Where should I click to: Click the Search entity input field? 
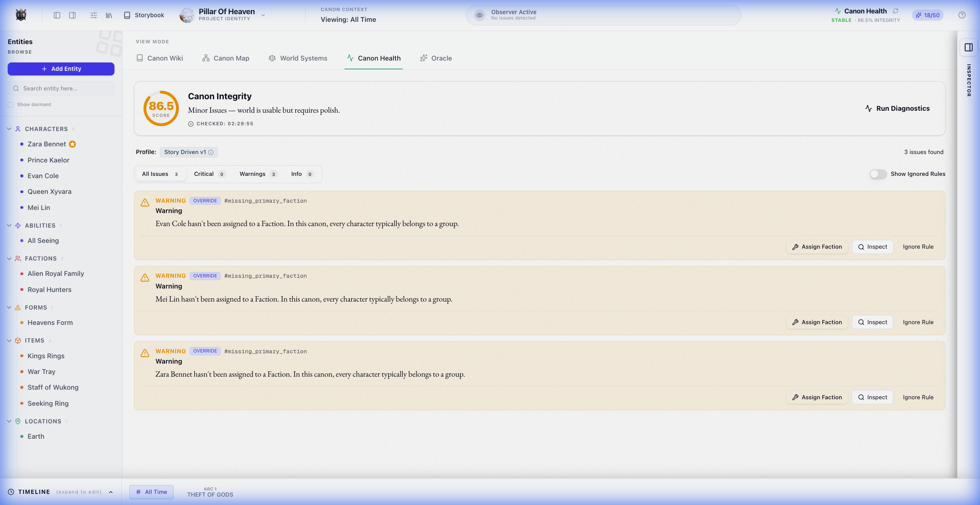[61, 89]
